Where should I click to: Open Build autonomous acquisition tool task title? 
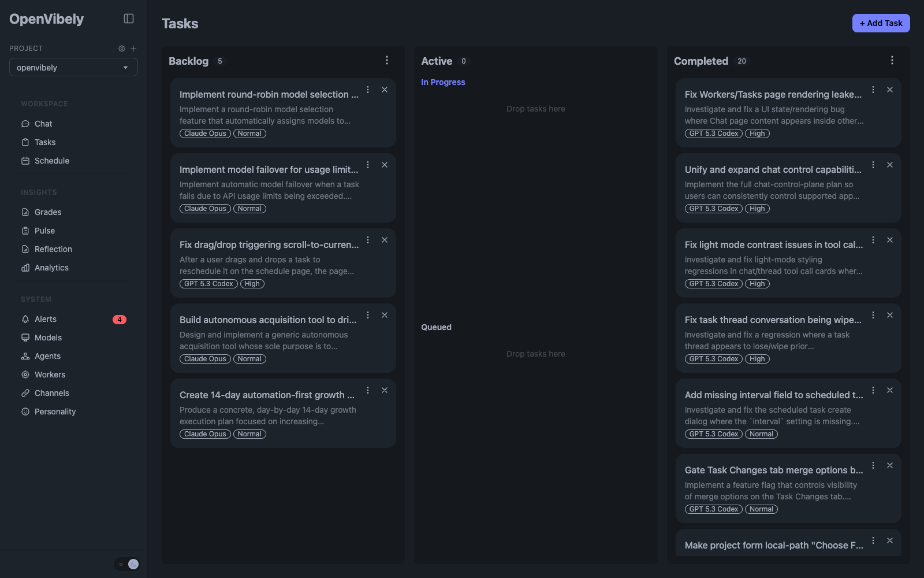coord(268,320)
